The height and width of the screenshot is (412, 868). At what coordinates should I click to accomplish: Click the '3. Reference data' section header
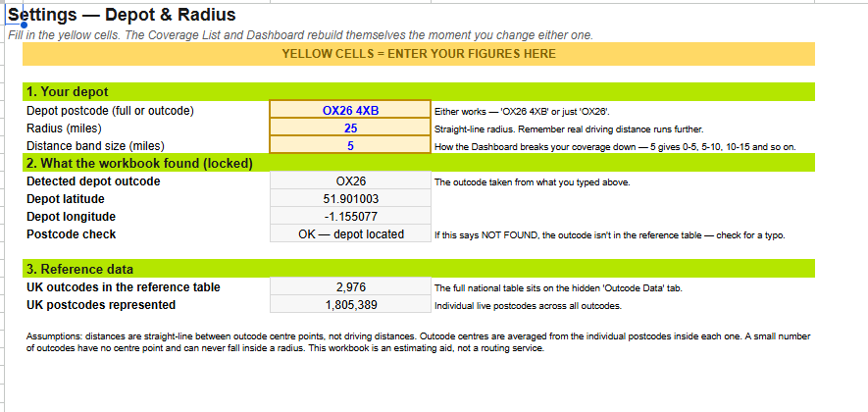(419, 269)
